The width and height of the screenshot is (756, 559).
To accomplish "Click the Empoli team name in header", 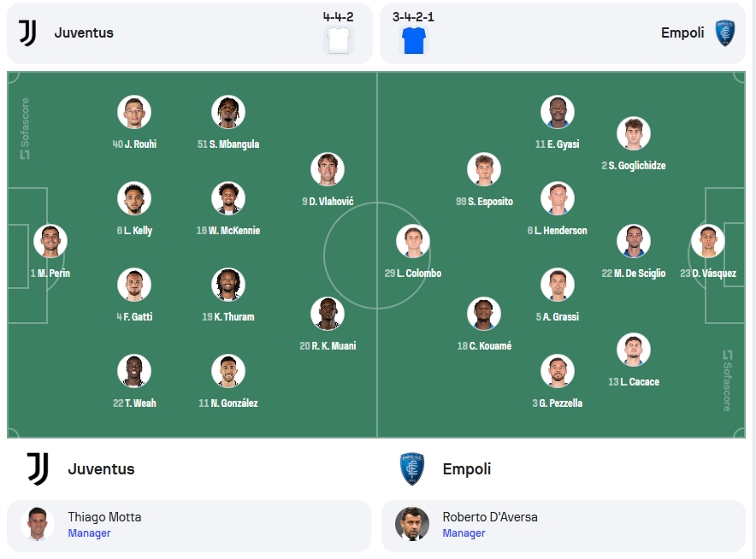I will point(682,32).
